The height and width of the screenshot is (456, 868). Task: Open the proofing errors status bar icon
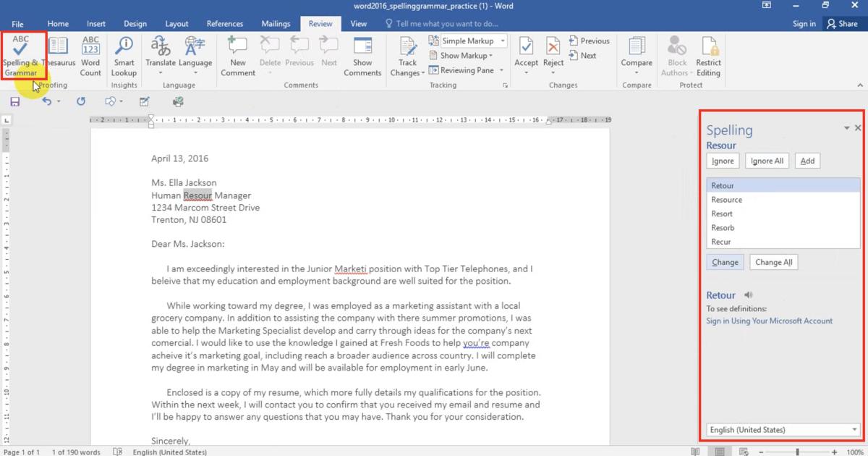118,452
